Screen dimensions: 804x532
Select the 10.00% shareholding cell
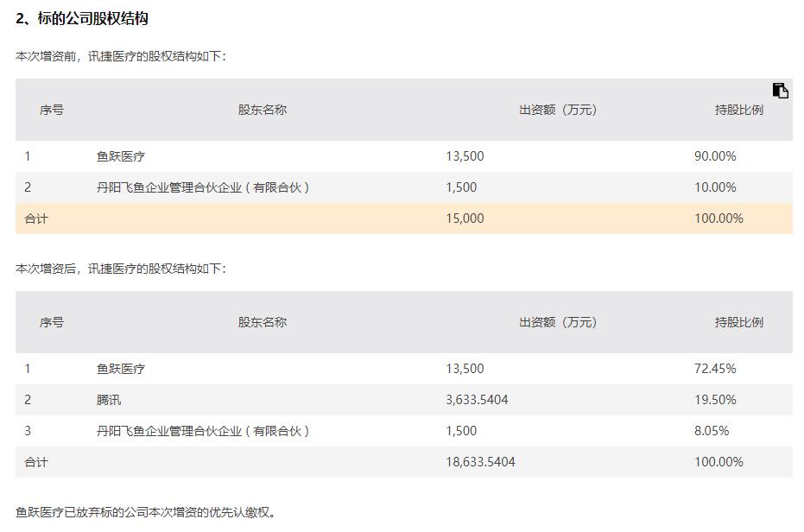click(715, 187)
